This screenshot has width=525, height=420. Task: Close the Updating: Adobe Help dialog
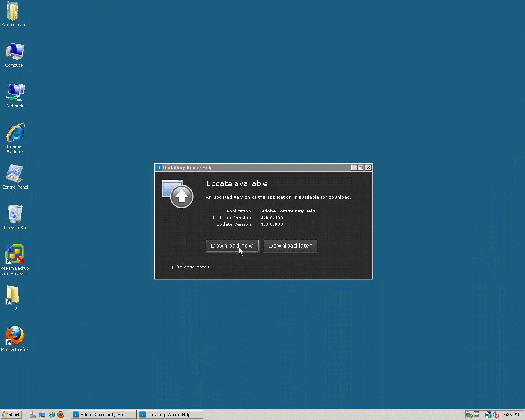click(368, 168)
